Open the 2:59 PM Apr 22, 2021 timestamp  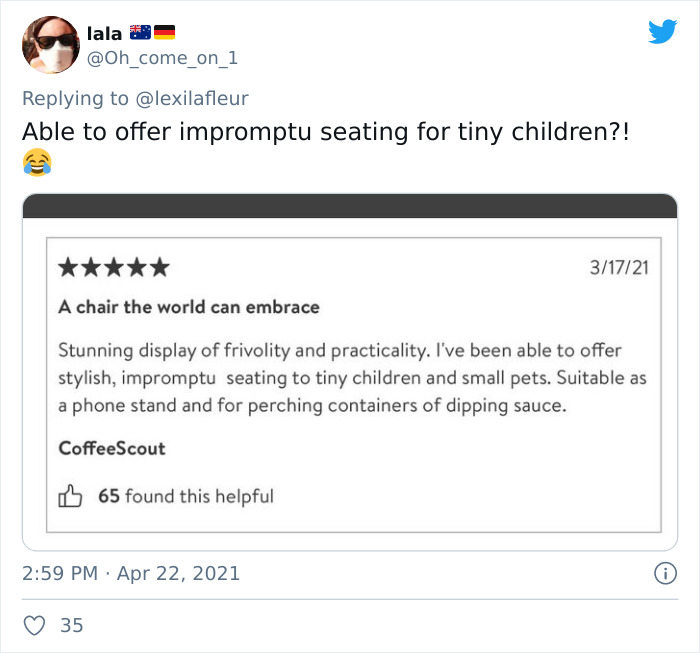click(x=131, y=573)
